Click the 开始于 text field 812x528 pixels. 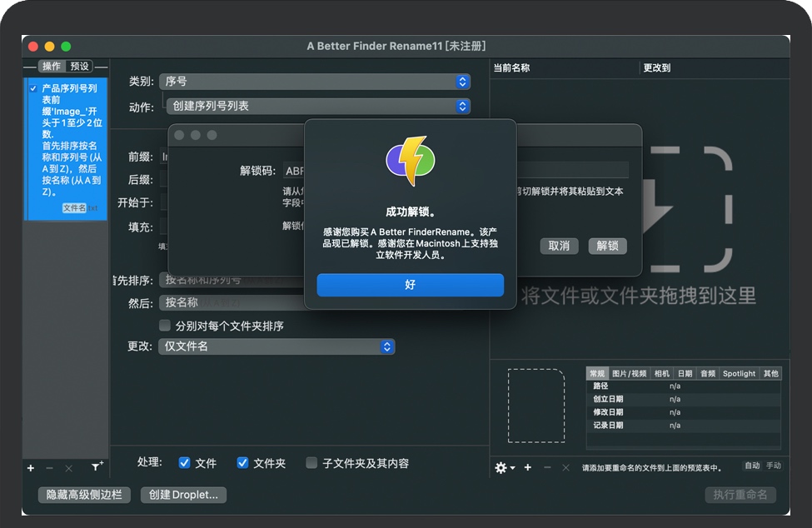point(164,202)
